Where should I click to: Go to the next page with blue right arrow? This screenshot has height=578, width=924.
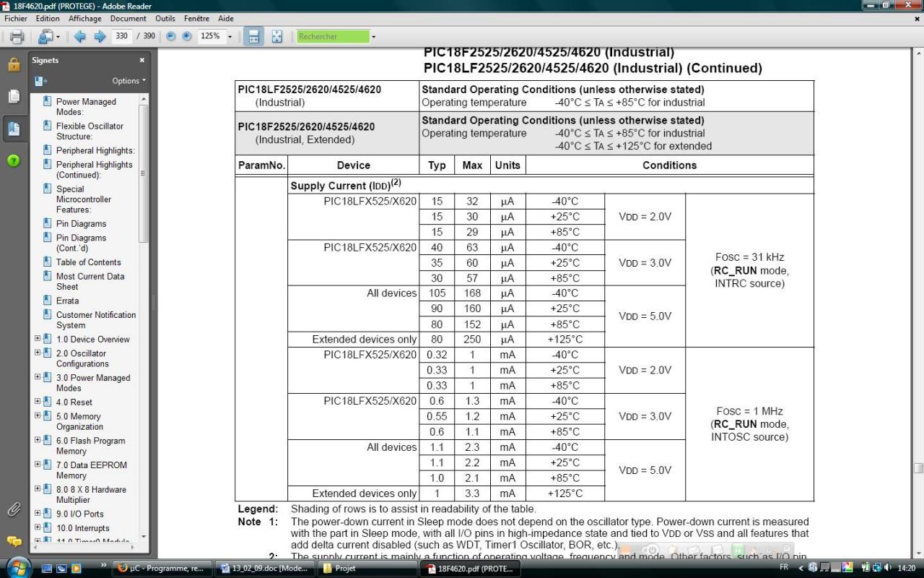pyautogui.click(x=100, y=36)
